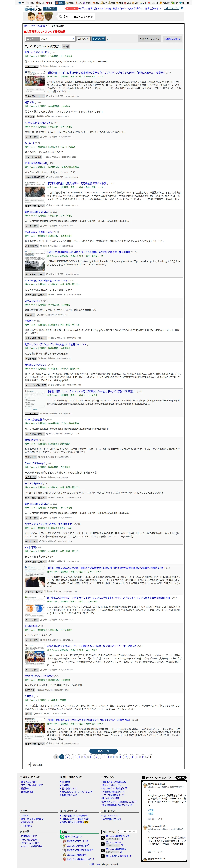Image resolution: width=207 pixels, height=868 pixels.
Task: Click the スレ検索 button
Action: tap(84, 39)
